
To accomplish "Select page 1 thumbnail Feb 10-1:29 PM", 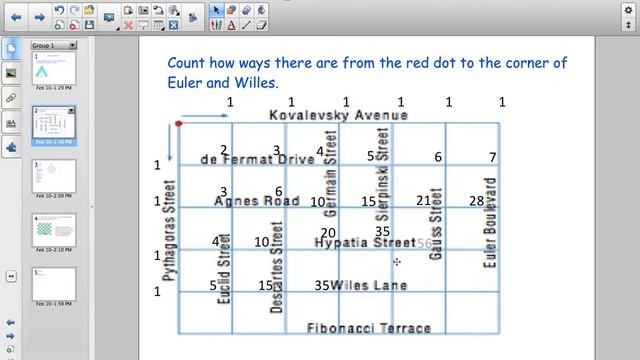I will click(54, 68).
